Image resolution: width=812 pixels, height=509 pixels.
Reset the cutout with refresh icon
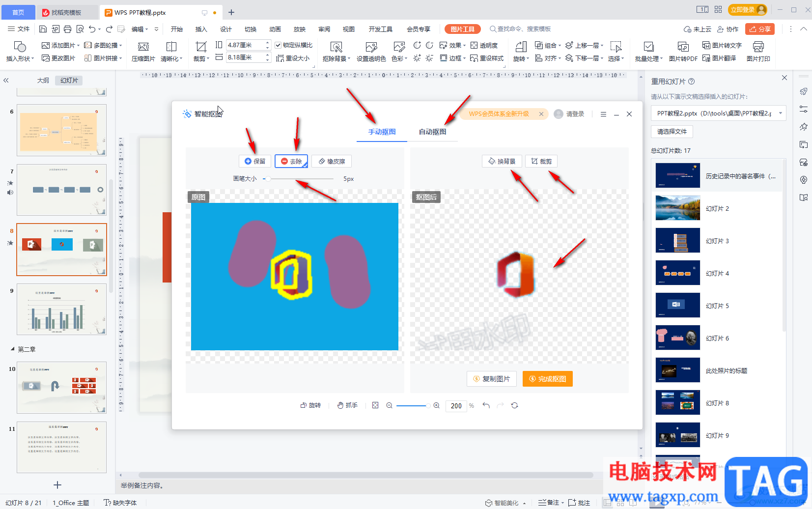(x=514, y=405)
